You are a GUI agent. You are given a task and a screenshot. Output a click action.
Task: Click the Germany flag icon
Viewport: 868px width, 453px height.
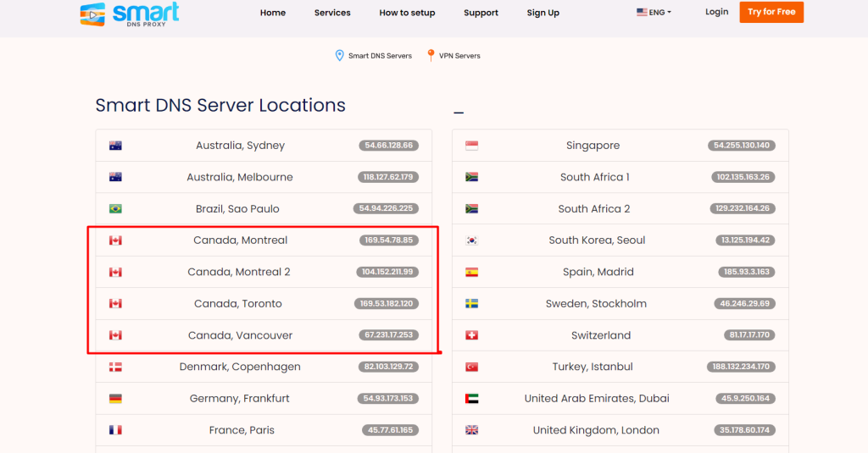[115, 398]
